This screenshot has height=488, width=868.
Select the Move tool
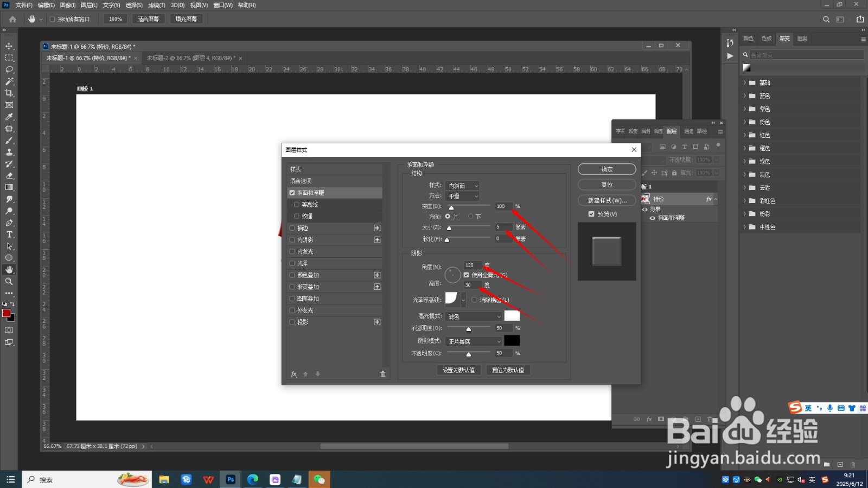(9, 46)
